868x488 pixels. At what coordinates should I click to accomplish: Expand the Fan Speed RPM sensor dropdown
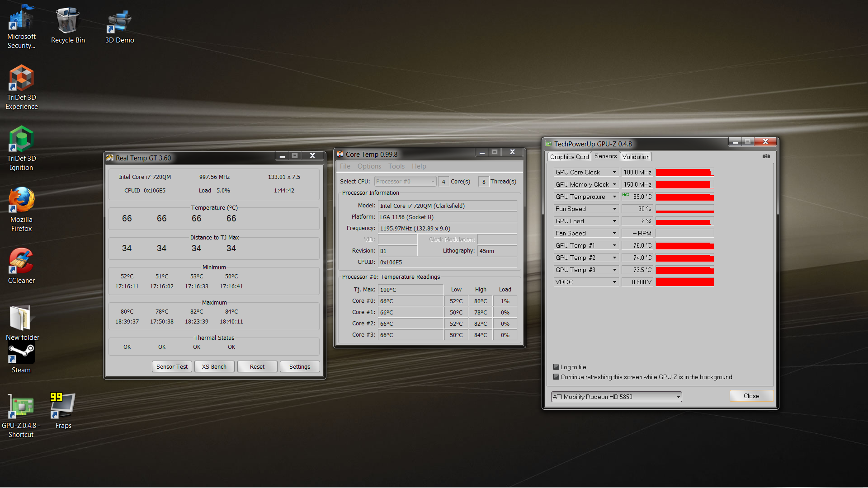tap(614, 233)
